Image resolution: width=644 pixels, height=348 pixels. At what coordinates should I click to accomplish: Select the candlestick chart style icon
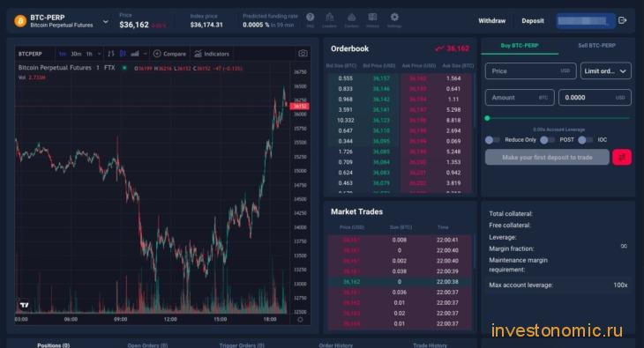[123, 54]
